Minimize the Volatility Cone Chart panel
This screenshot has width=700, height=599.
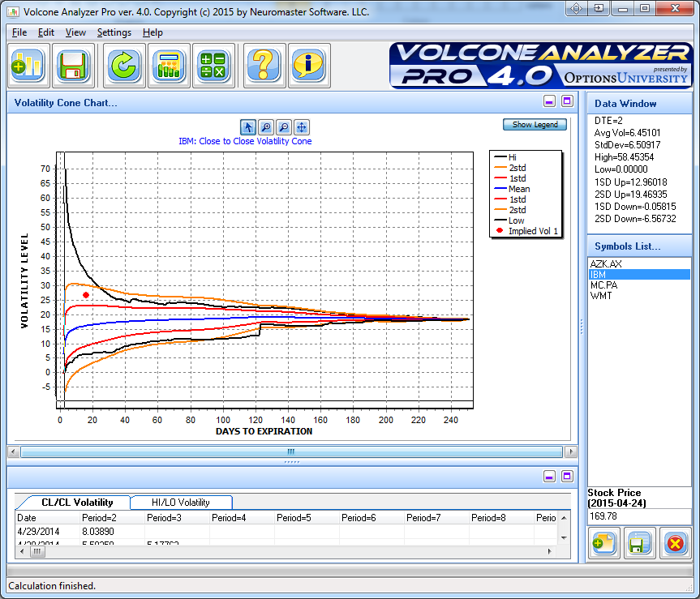point(550,101)
